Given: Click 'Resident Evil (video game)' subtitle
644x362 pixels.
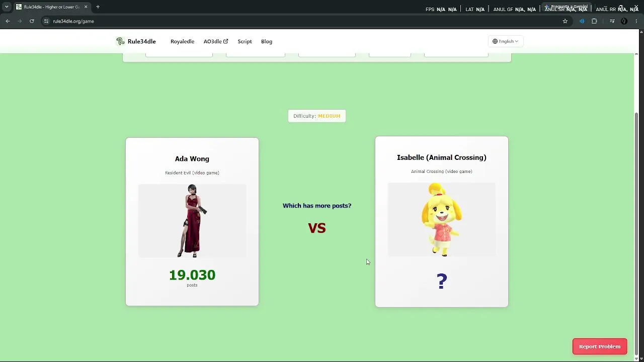Looking at the screenshot, I should 192,173.
